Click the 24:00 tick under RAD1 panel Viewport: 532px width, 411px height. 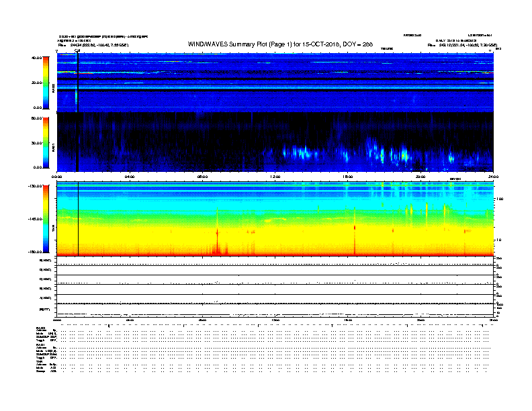click(x=493, y=177)
